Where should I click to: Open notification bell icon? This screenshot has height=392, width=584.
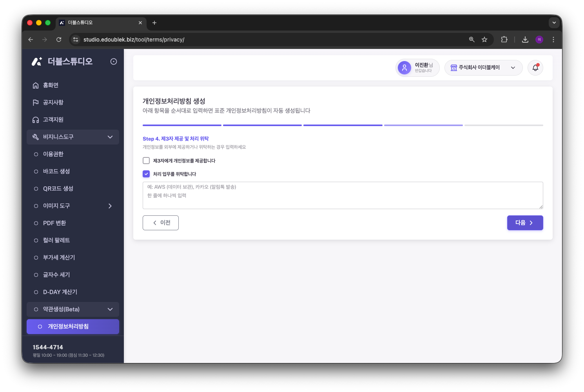coord(535,68)
